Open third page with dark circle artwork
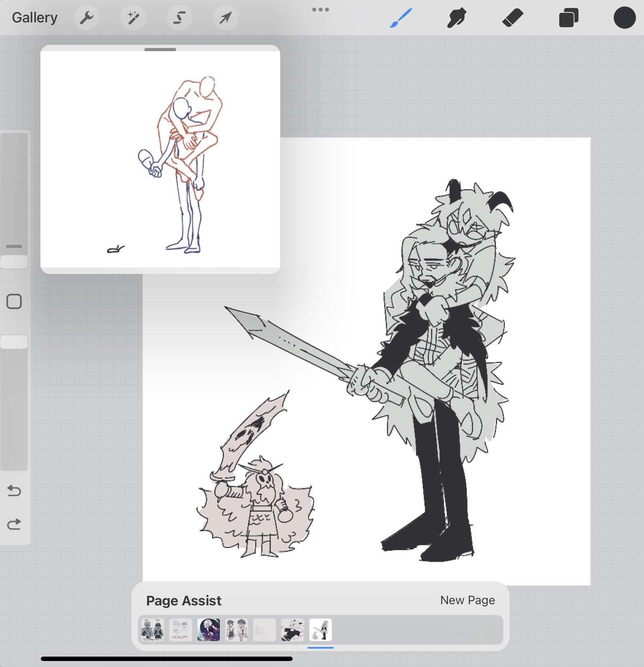This screenshot has width=644, height=667. click(x=209, y=630)
